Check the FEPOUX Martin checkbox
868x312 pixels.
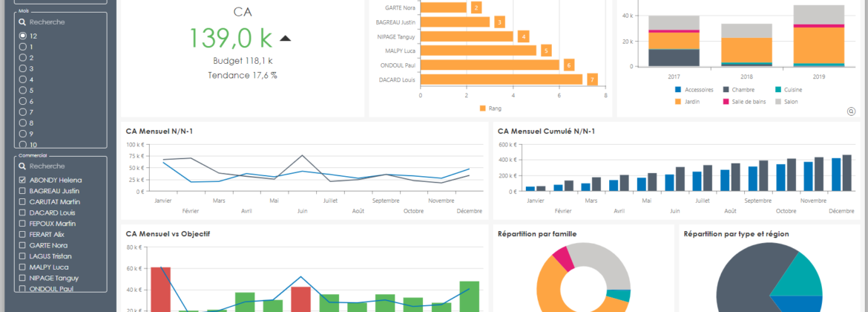[22, 224]
